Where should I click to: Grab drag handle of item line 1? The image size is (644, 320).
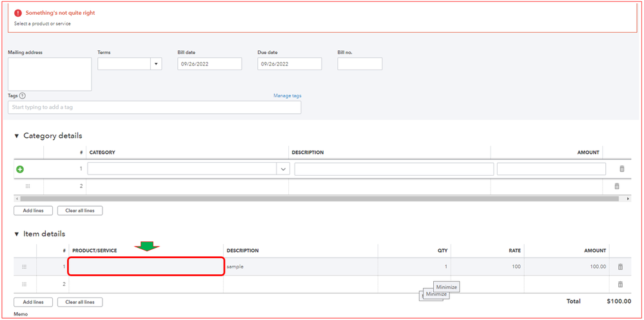pos(24,267)
